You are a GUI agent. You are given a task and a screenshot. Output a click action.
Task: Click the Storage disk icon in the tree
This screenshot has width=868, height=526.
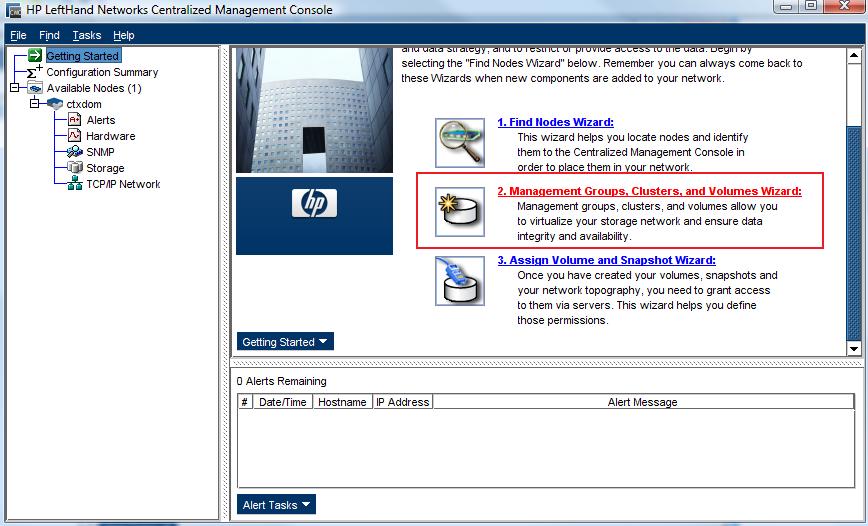click(x=75, y=167)
